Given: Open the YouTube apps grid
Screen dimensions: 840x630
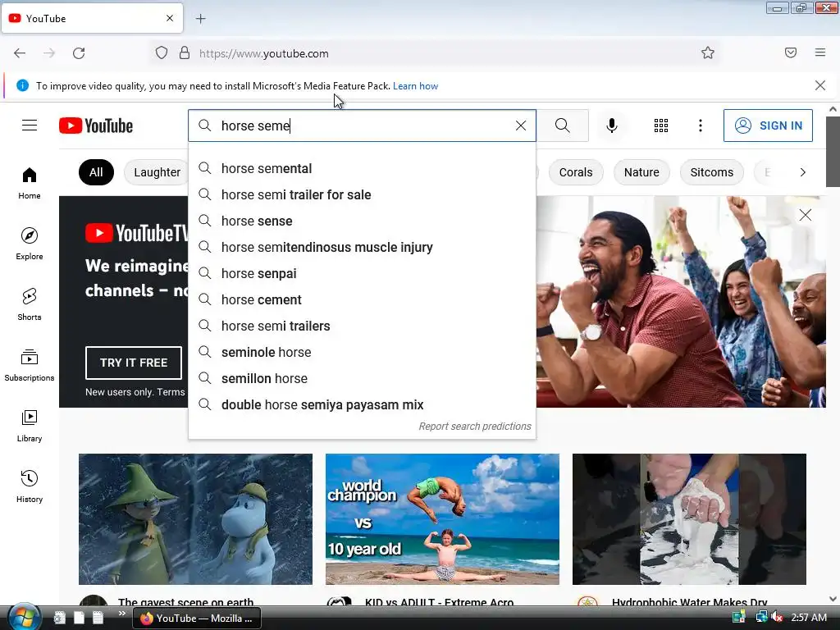Looking at the screenshot, I should pyautogui.click(x=661, y=126).
